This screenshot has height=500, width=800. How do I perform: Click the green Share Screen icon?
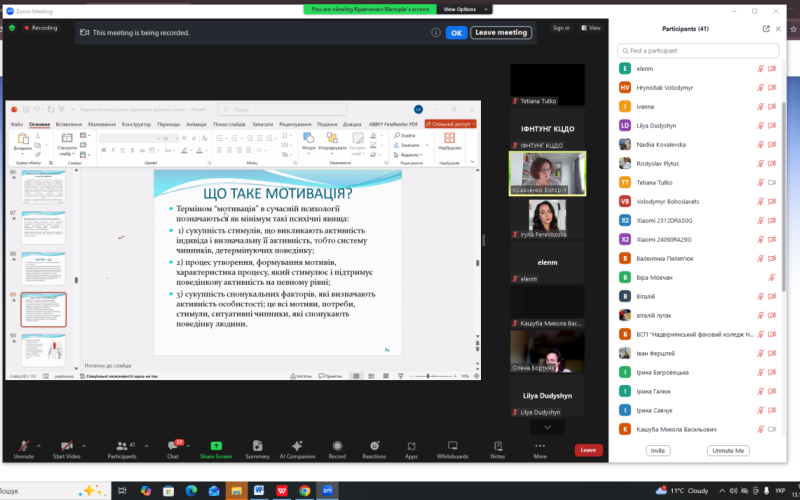[216, 446]
